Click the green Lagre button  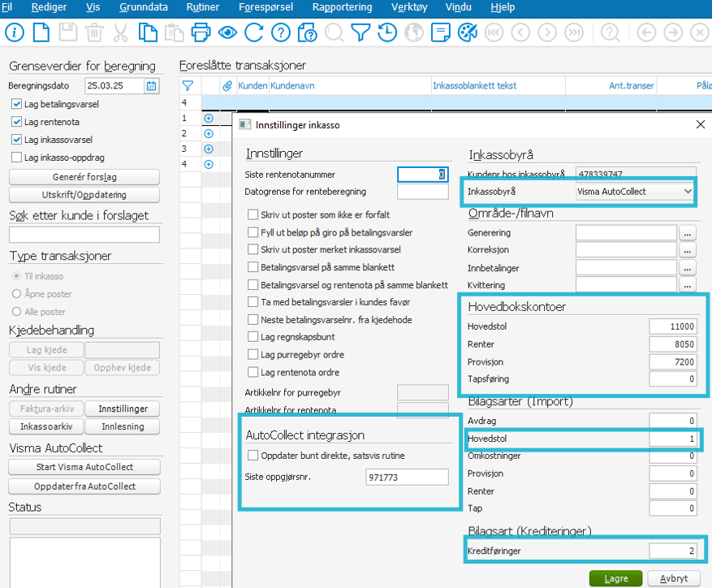tap(615, 578)
